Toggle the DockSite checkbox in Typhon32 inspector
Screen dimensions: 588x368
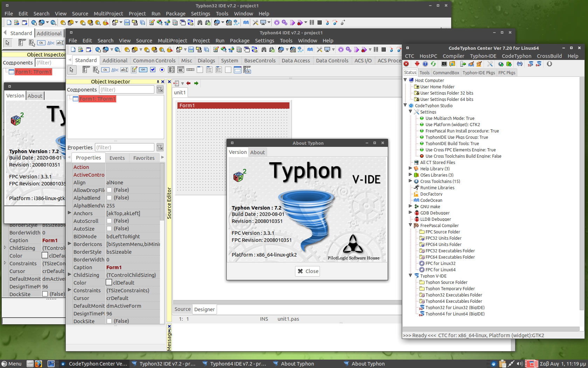tap(45, 294)
